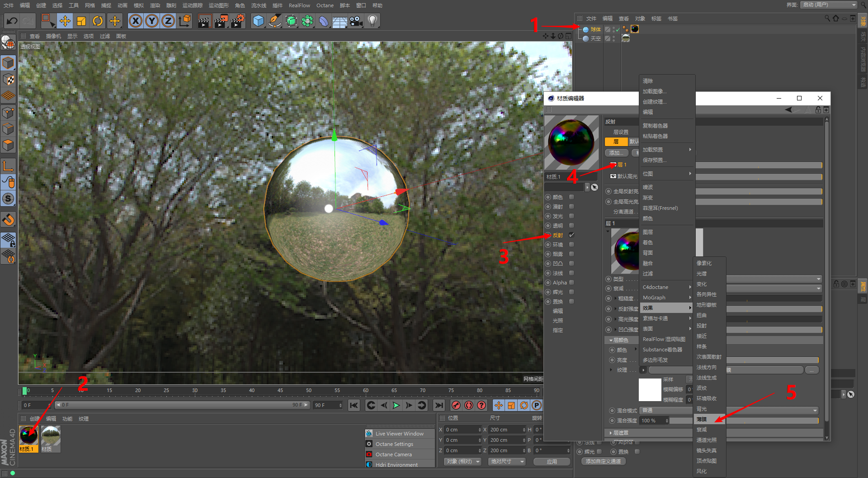Uncheck the 反射 channel checkbox

point(571,235)
